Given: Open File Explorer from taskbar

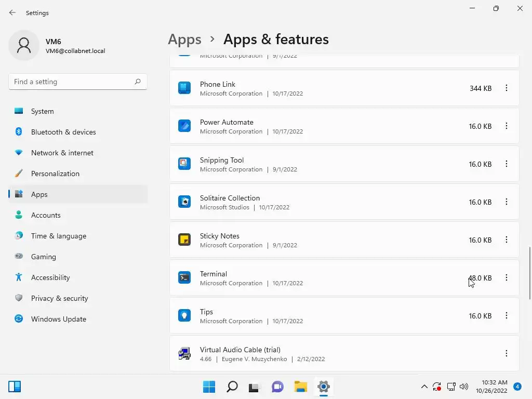Looking at the screenshot, I should coord(301,387).
